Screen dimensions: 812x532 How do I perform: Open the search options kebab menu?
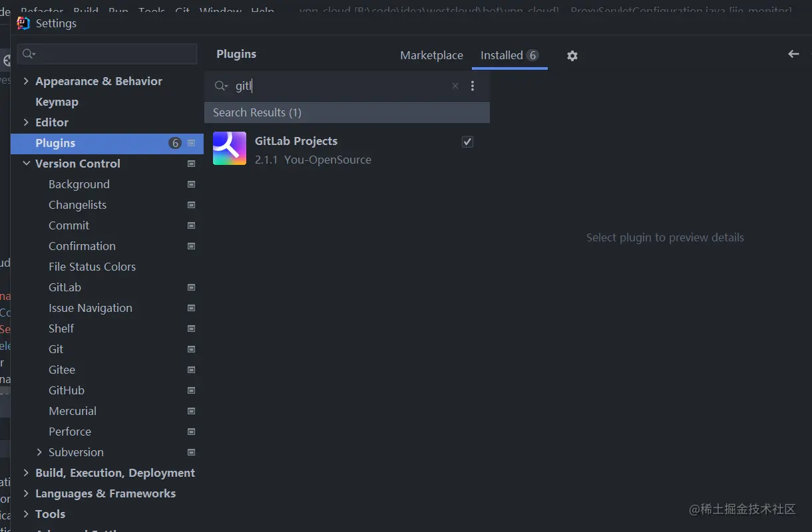[473, 86]
